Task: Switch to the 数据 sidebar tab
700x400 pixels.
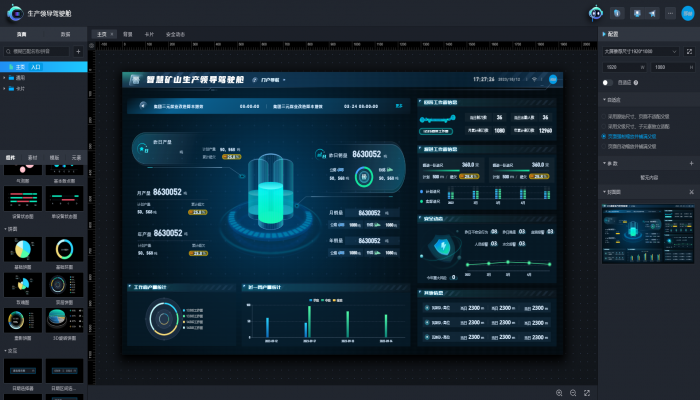Action: coord(66,34)
